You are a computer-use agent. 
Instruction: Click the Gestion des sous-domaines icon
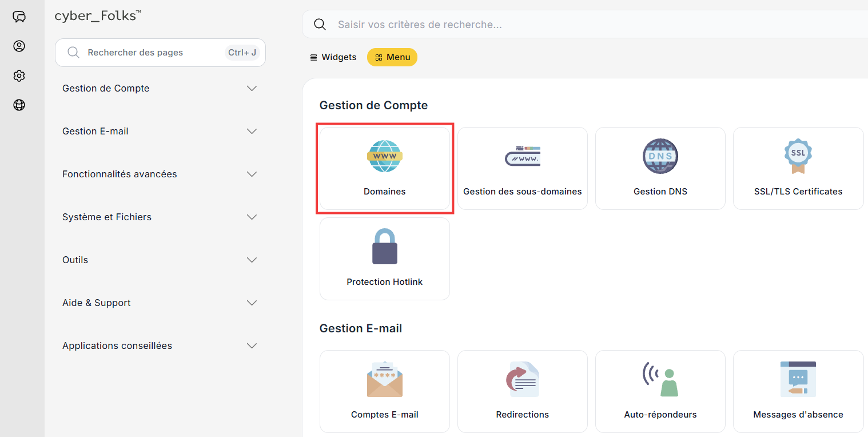523,156
